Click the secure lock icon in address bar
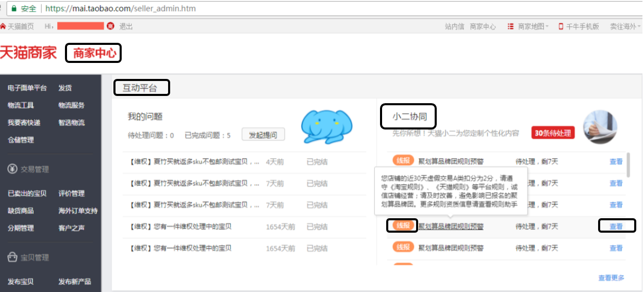The image size is (644, 292). coord(13,9)
